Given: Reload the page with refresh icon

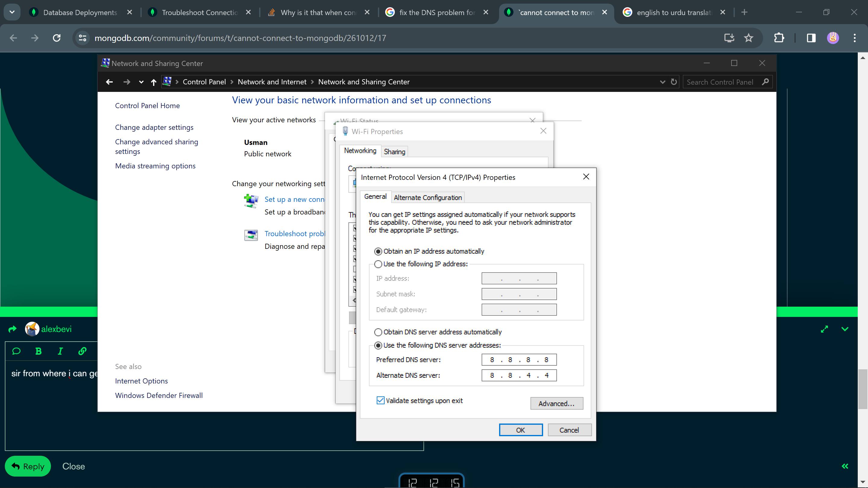Looking at the screenshot, I should [57, 38].
